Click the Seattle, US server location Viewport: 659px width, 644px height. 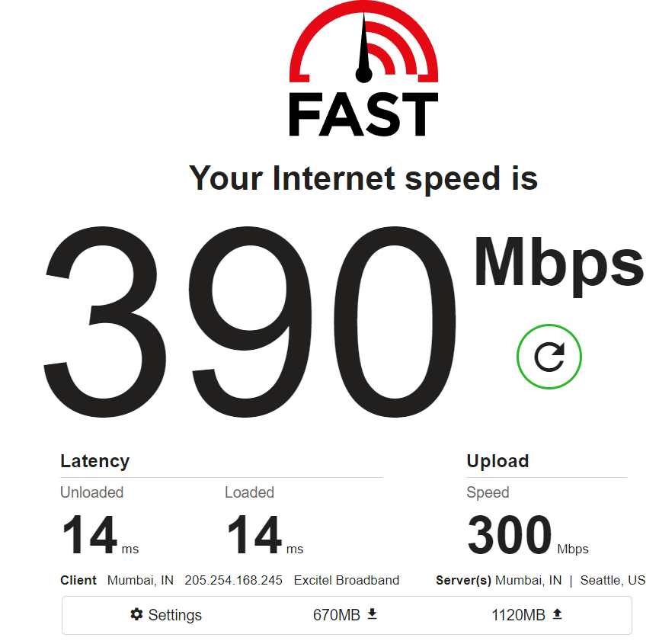pos(613,580)
